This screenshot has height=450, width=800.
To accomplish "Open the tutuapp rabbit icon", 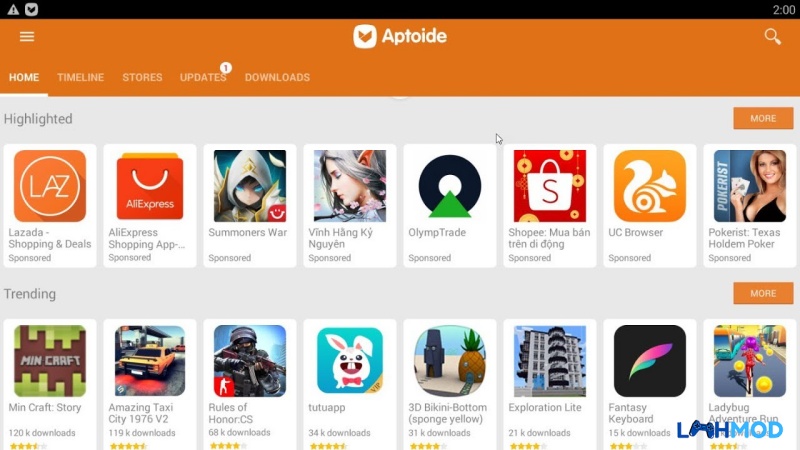I will click(x=349, y=361).
